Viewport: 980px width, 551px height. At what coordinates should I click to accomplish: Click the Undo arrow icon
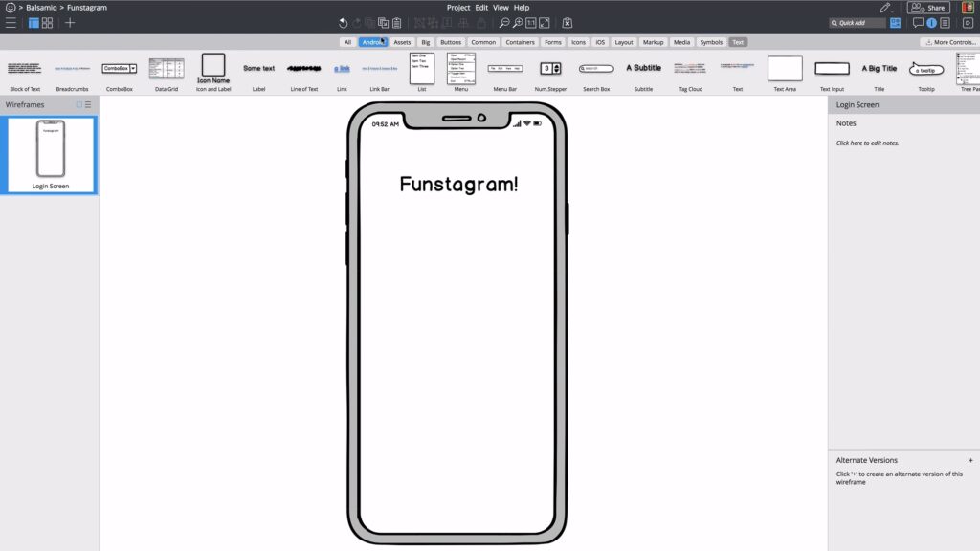point(344,23)
